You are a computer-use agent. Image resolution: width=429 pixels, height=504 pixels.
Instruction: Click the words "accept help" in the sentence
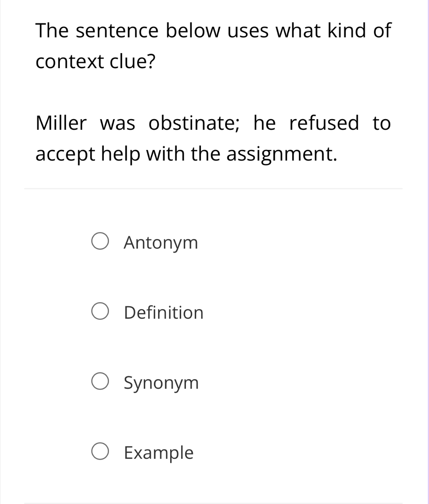point(89,154)
